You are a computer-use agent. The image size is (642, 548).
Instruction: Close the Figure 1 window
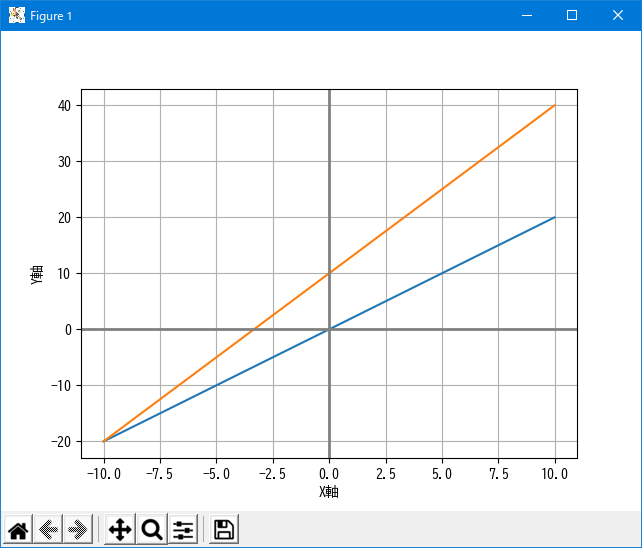click(618, 16)
